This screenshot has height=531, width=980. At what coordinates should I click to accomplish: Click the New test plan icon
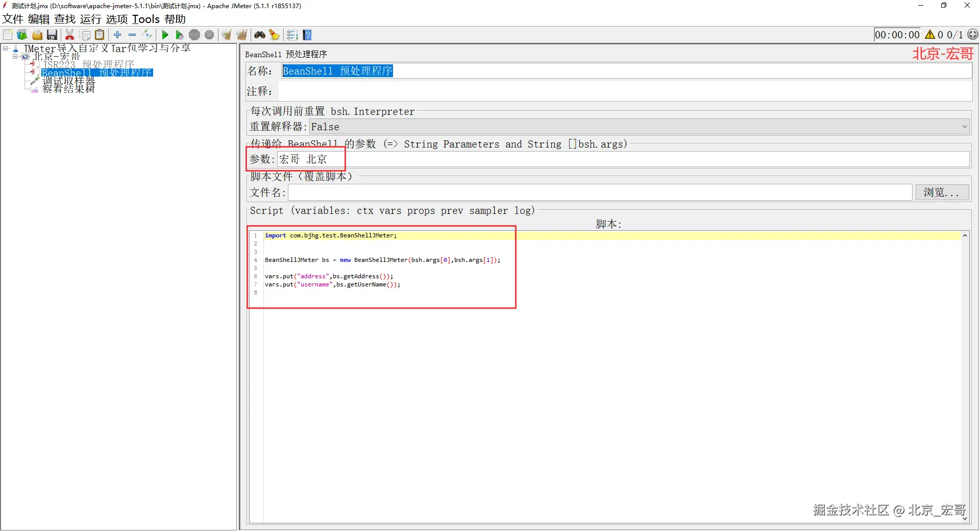[x=8, y=35]
